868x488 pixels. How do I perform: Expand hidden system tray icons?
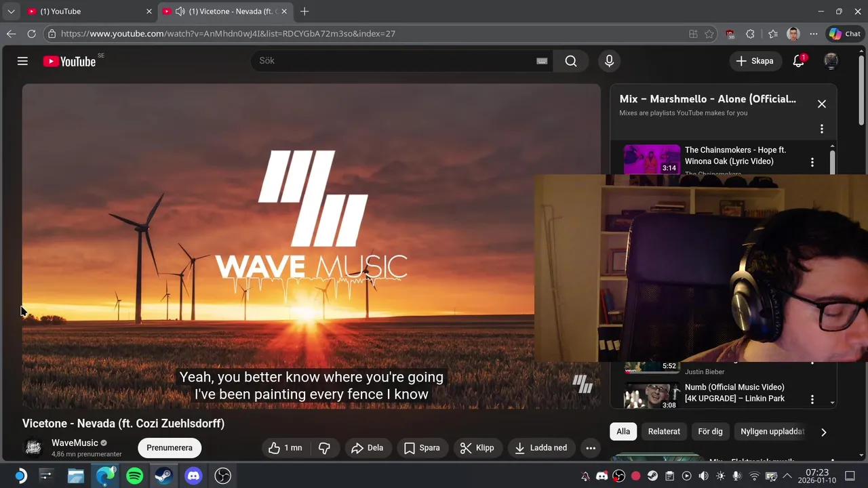[788, 476]
